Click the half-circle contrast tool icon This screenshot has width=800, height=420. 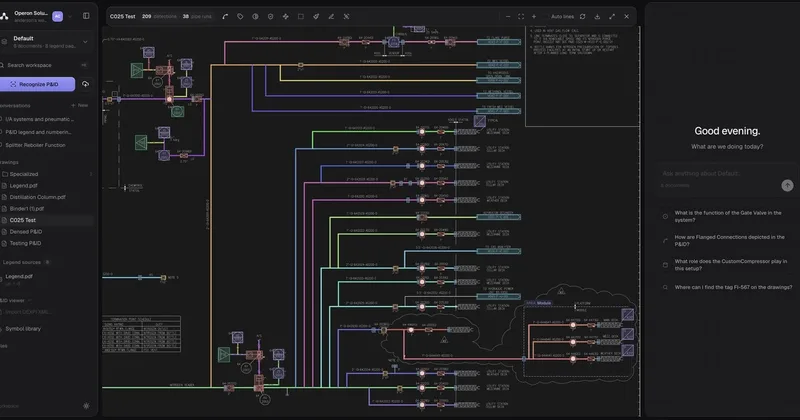pos(255,16)
